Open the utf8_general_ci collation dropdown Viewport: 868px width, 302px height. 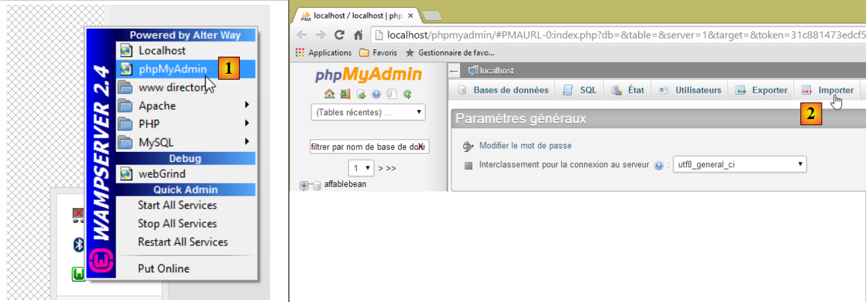pos(740,164)
